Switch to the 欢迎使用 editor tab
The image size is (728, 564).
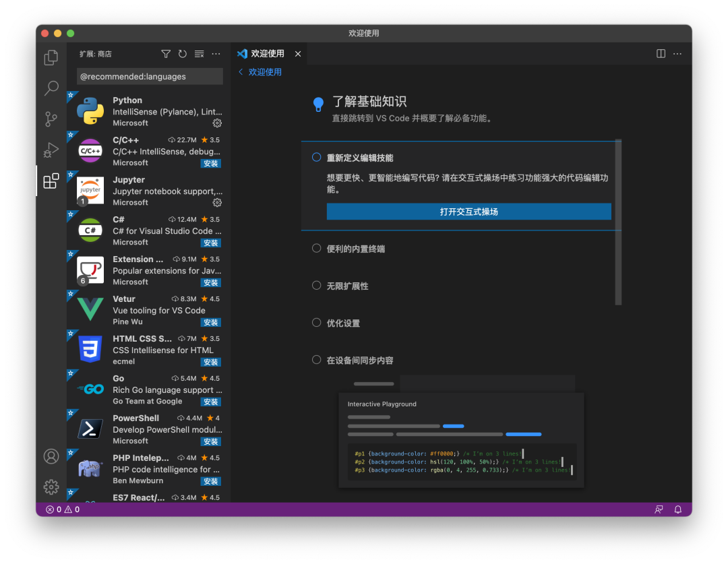(x=267, y=54)
